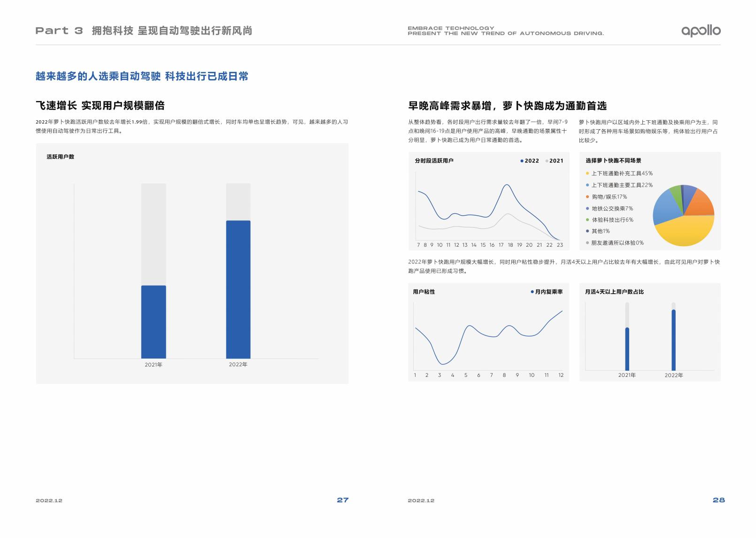Click paragraph starting '2022年萝卜快跑用户规模大幅增长'
This screenshot has width=756, height=538.
pos(564,266)
